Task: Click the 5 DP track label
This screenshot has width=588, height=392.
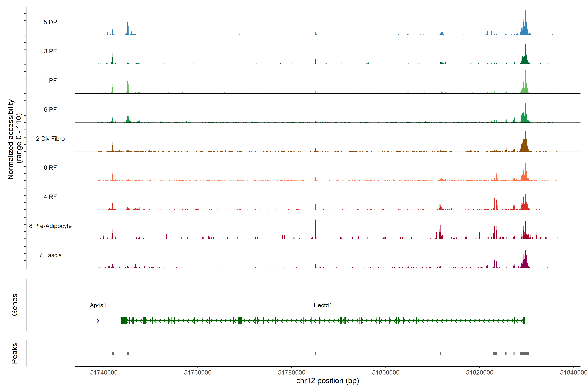Action: click(50, 22)
